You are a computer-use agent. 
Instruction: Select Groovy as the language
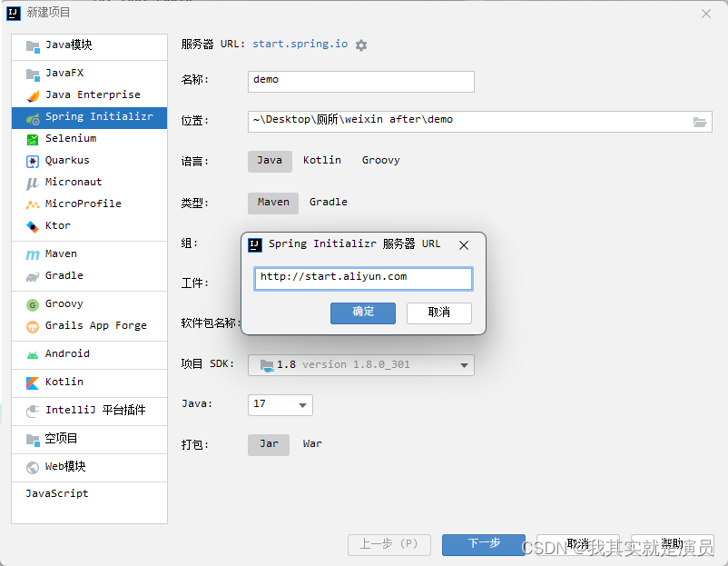tap(380, 161)
